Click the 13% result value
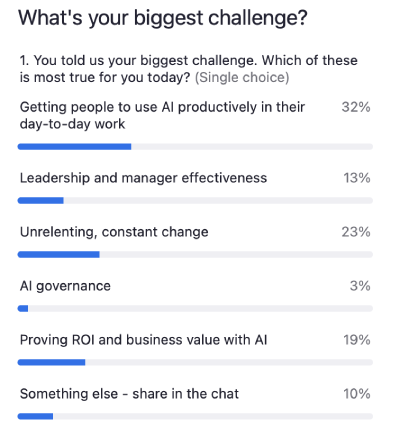This screenshot has width=400, height=439. point(357,178)
